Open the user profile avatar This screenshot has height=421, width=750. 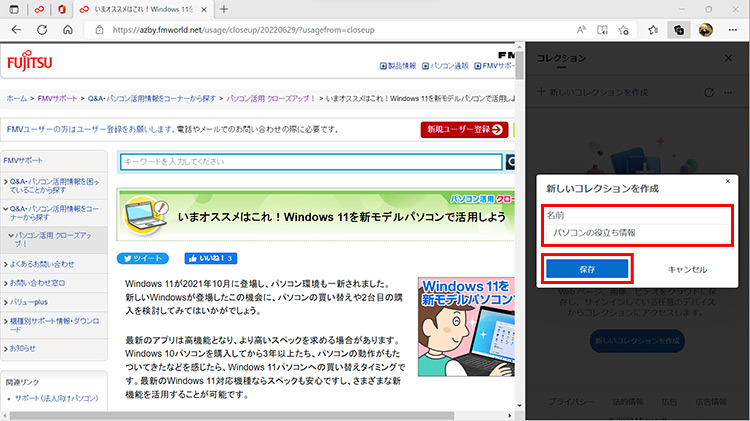pyautogui.click(x=705, y=30)
